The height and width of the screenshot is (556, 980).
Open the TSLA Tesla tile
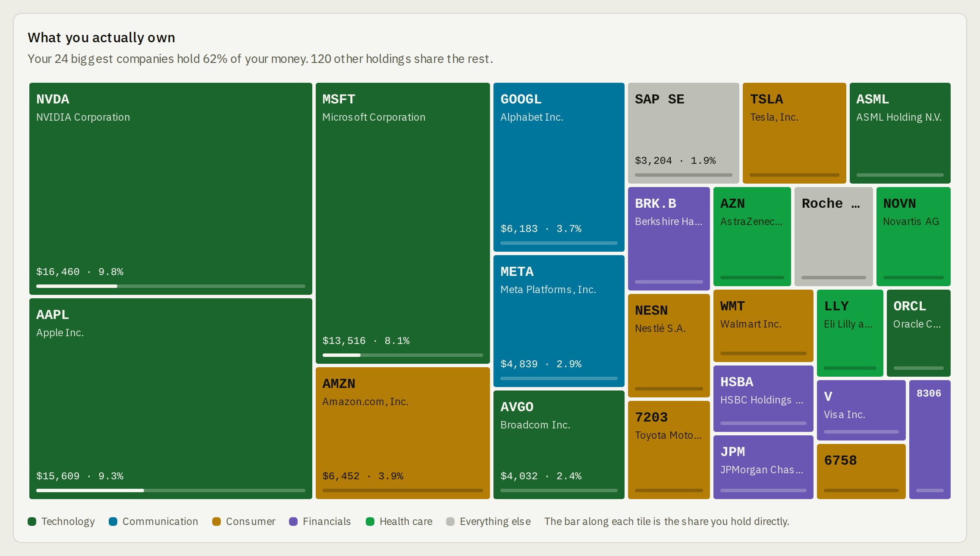795,133
